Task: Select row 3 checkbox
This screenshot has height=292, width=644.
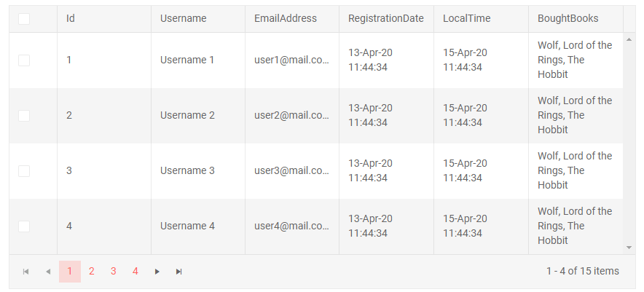Action: click(24, 171)
